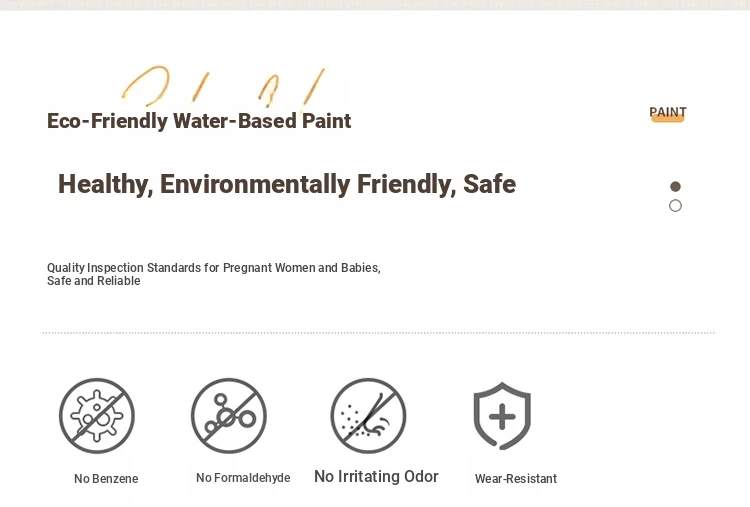
Task: Click the Quality Inspection Standards description text
Action: [x=213, y=274]
